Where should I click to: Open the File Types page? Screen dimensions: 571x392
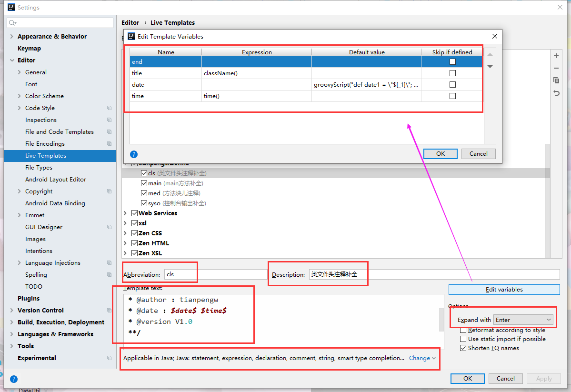tap(39, 168)
